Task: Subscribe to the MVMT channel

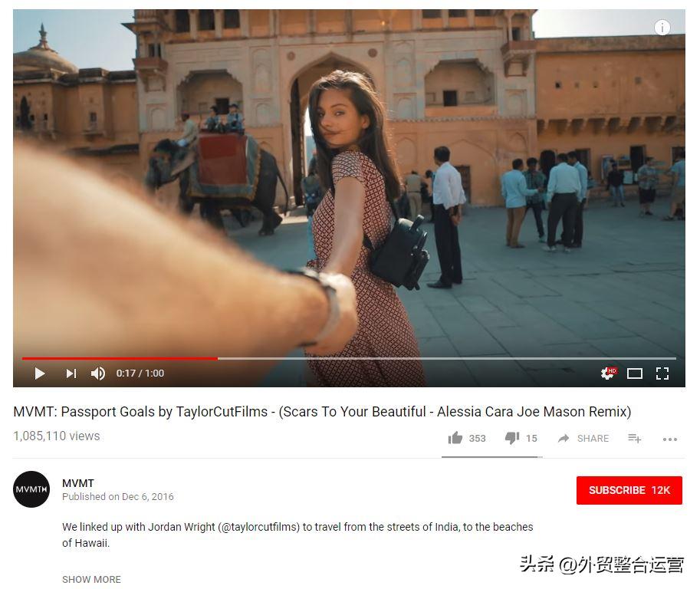Action: tap(629, 490)
